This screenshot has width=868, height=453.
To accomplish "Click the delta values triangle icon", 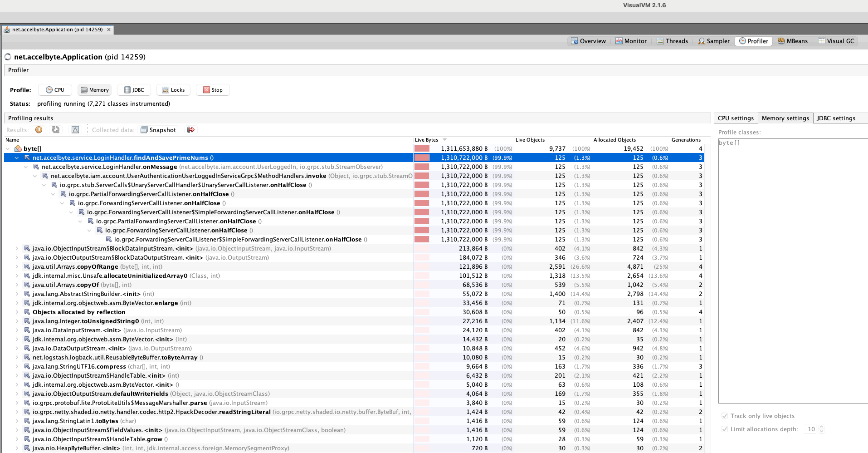I will [x=75, y=130].
